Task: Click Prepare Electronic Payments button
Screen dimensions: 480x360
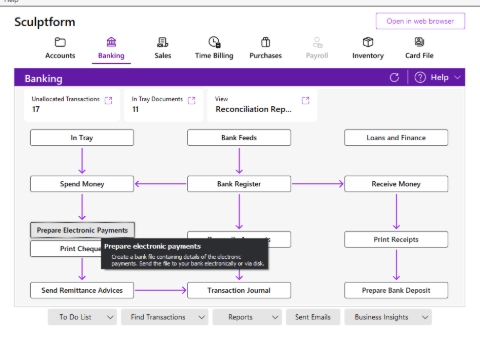Action: (82, 230)
